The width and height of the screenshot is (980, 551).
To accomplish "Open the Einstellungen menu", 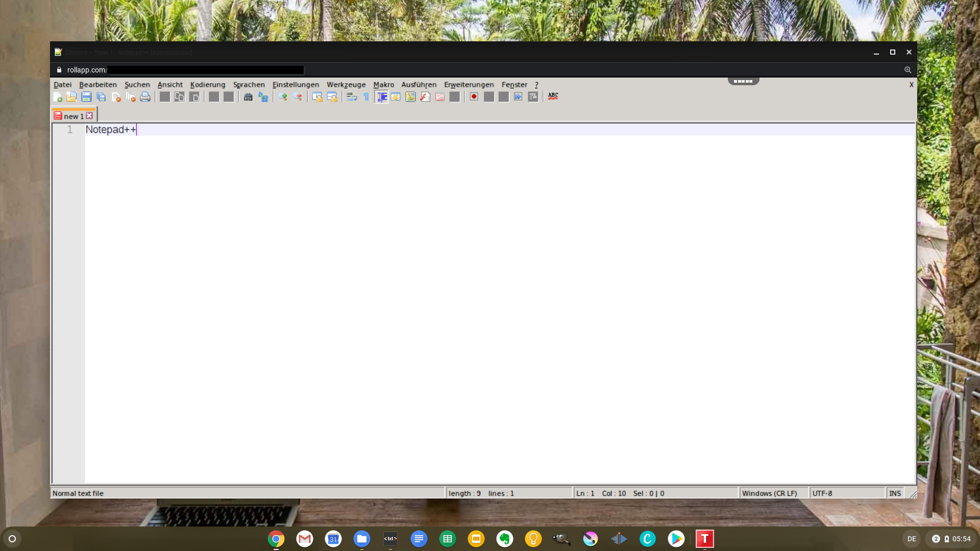I will tap(296, 85).
